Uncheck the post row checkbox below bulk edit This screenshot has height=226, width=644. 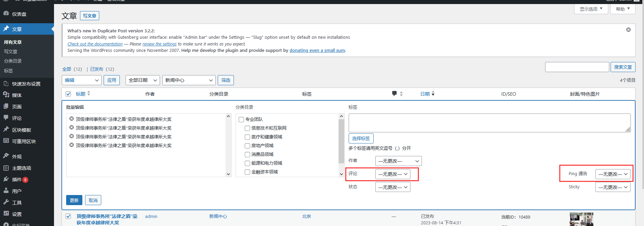68,216
